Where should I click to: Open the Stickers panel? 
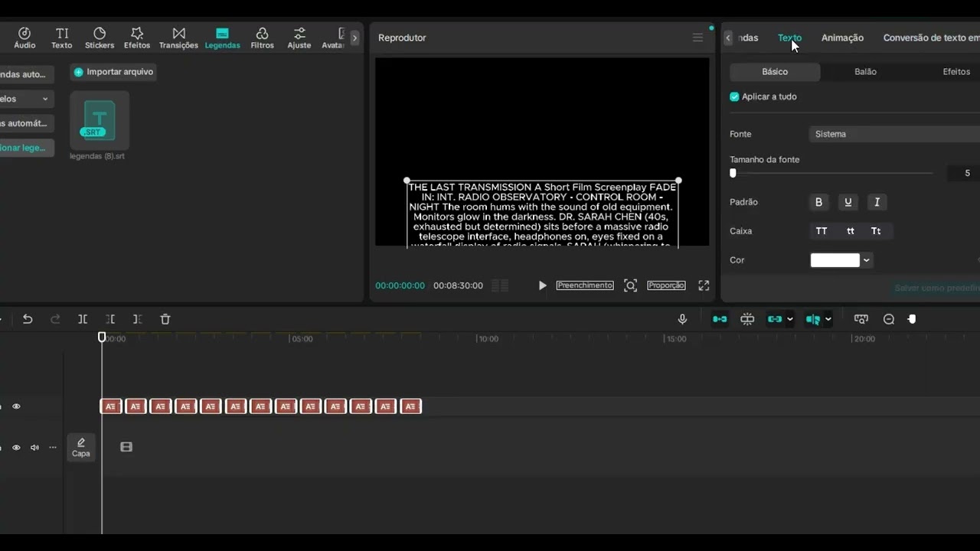point(100,38)
